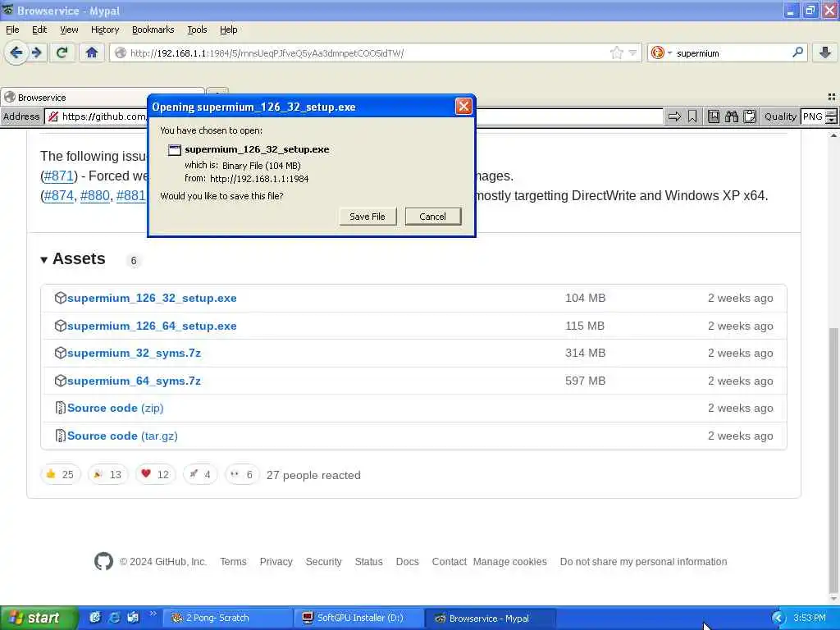This screenshot has height=630, width=840.
Task: Click the heart reaction with 12
Action: tap(155, 474)
